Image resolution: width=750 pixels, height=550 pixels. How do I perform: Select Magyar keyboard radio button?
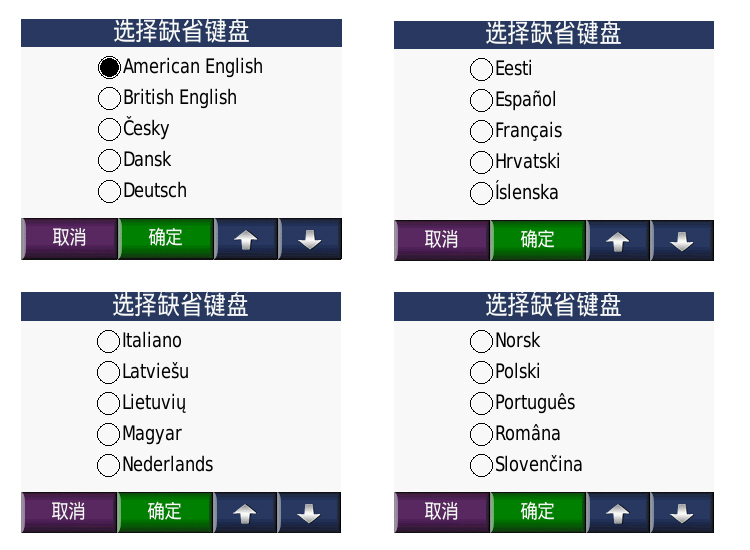[108, 434]
